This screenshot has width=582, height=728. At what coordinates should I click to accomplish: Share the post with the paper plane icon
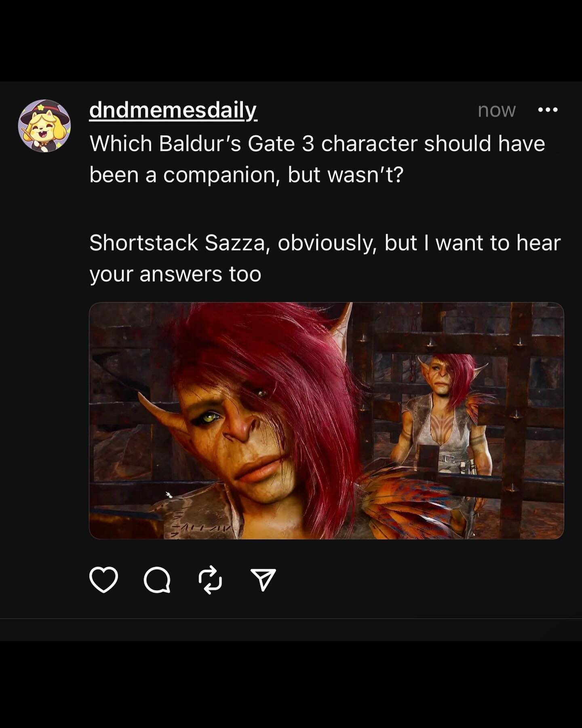pyautogui.click(x=263, y=580)
